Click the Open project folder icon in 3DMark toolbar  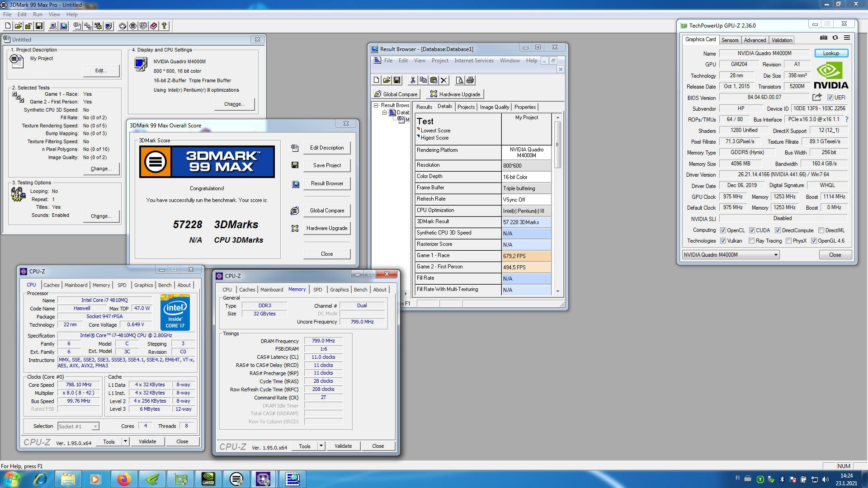click(x=18, y=26)
